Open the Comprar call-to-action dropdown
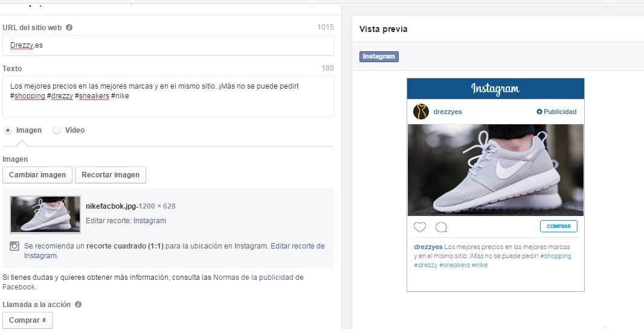 [28, 320]
